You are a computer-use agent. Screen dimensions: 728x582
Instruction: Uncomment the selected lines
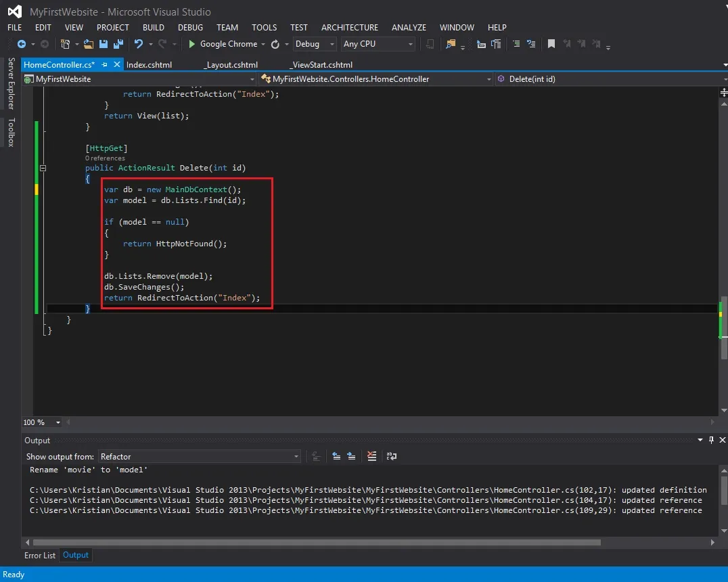point(531,44)
